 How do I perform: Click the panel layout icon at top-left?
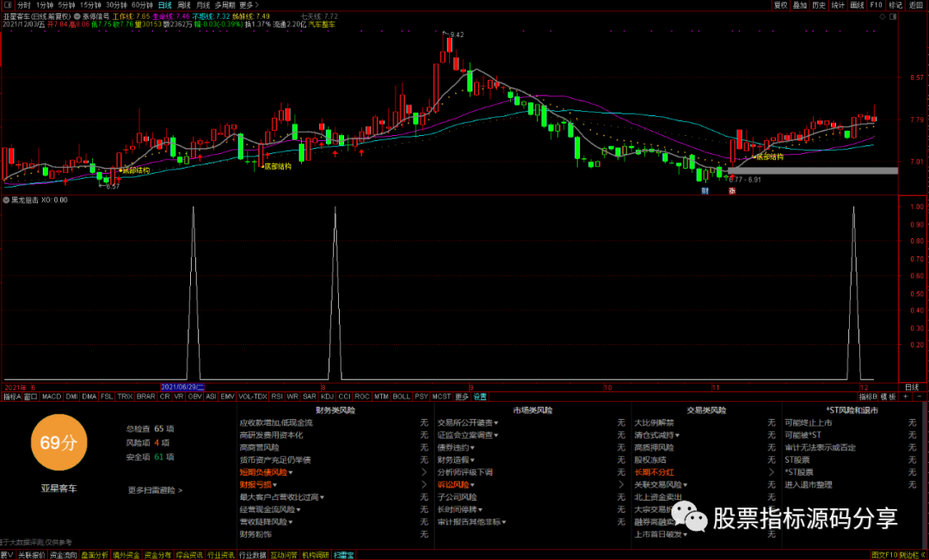(x=8, y=5)
